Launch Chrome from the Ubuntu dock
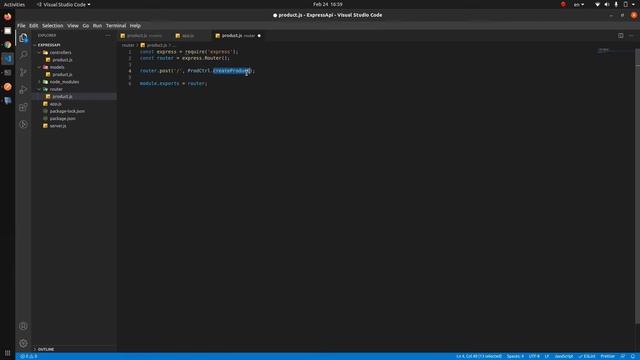Screen dimensions: 640x360 coord(7,44)
